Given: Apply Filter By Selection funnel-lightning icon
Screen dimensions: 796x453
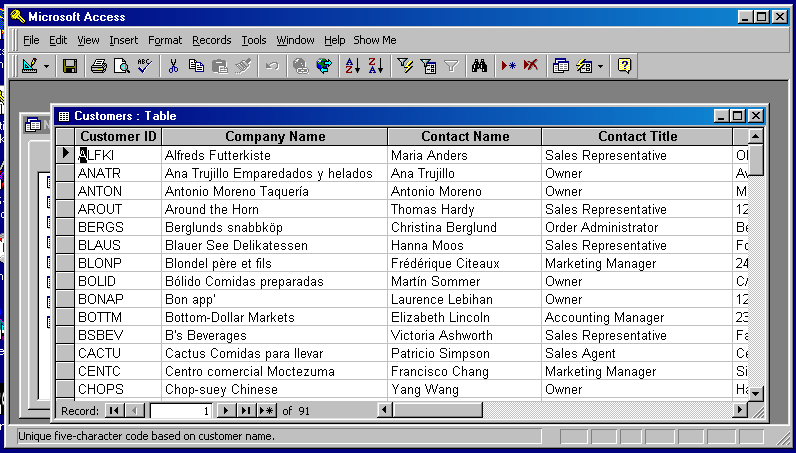Looking at the screenshot, I should coord(405,66).
